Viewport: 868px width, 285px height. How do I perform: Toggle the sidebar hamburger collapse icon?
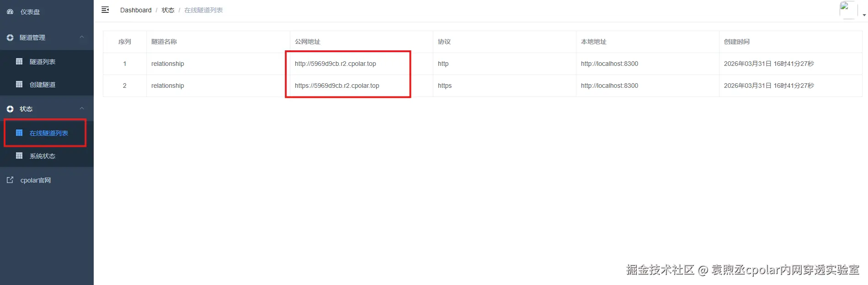pos(105,10)
